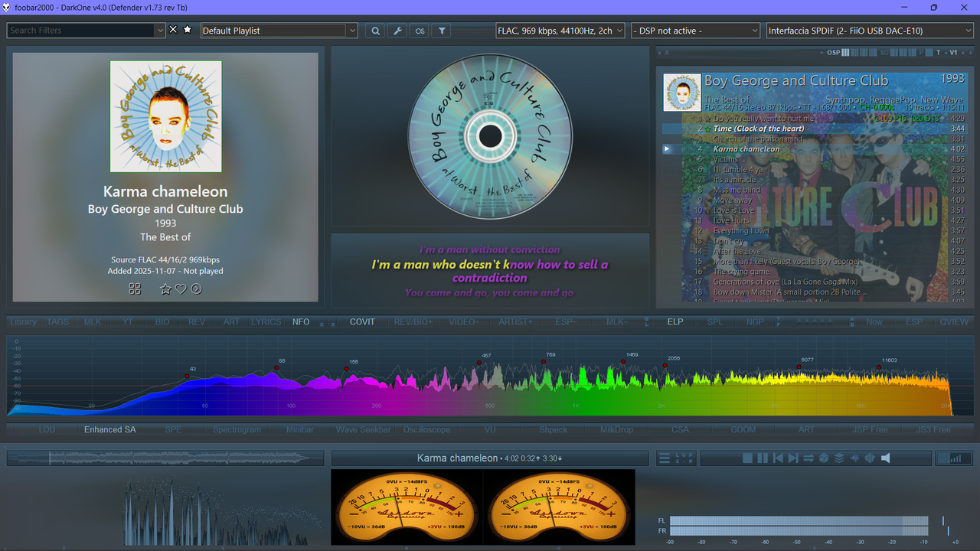Click the small album thumbnail in playlist header

coord(681,93)
